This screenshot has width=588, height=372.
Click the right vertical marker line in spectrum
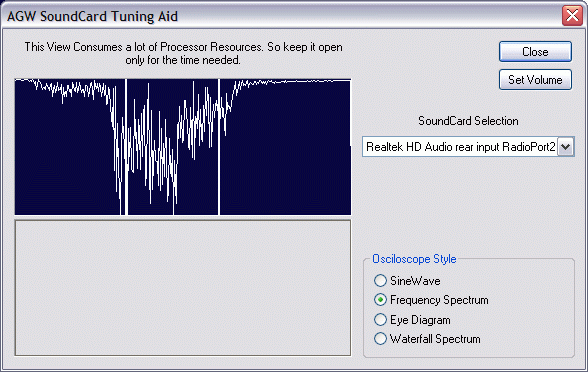coord(219,147)
